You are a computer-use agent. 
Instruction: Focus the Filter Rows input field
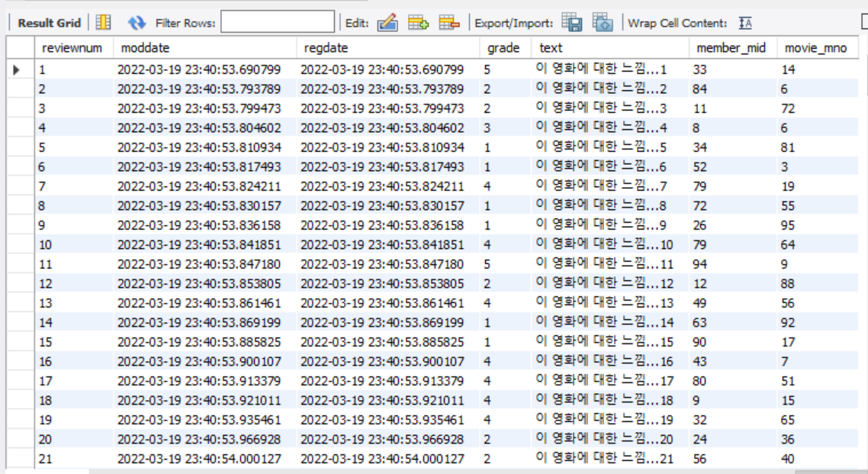278,22
